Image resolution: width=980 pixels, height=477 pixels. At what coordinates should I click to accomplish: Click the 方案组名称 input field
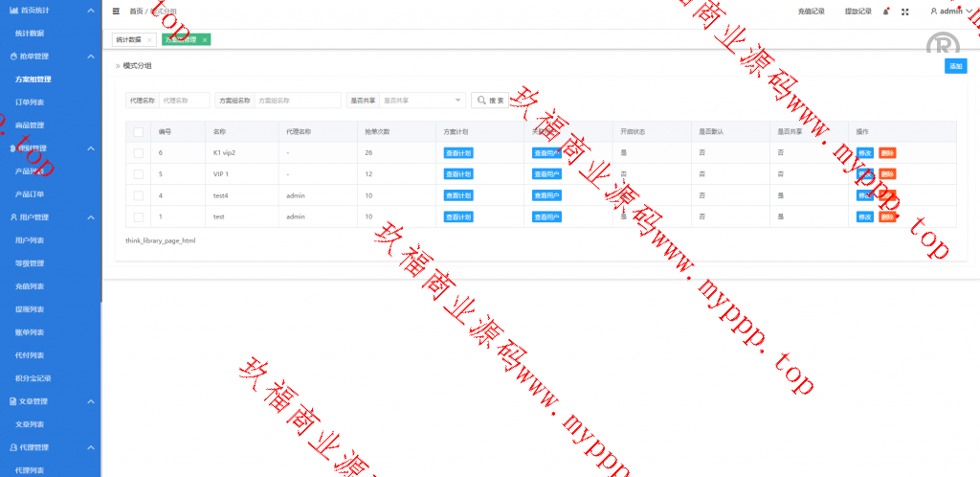[x=297, y=100]
